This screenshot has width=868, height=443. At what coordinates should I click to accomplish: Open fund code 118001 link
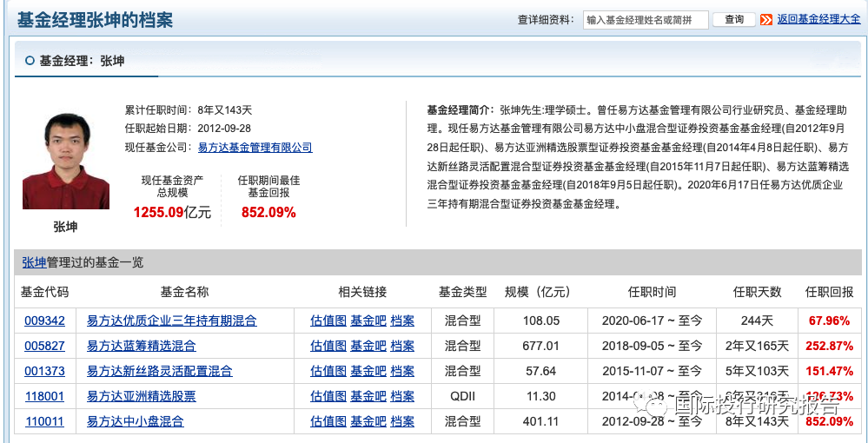[x=44, y=396]
